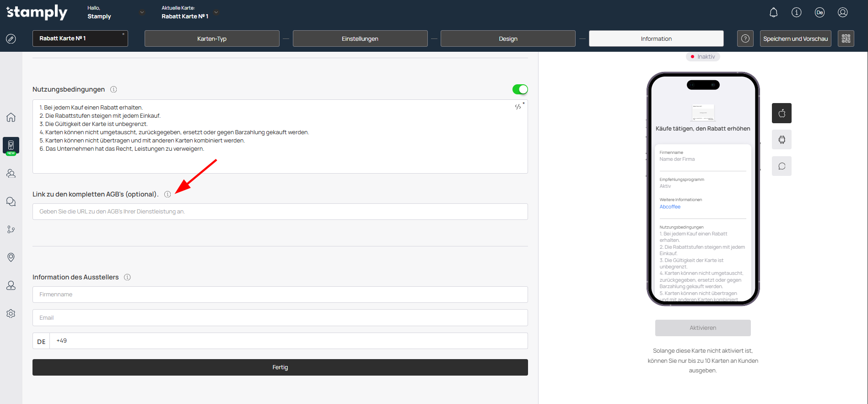This screenshot has height=404, width=868.
Task: Click the help question mark button
Action: (745, 38)
